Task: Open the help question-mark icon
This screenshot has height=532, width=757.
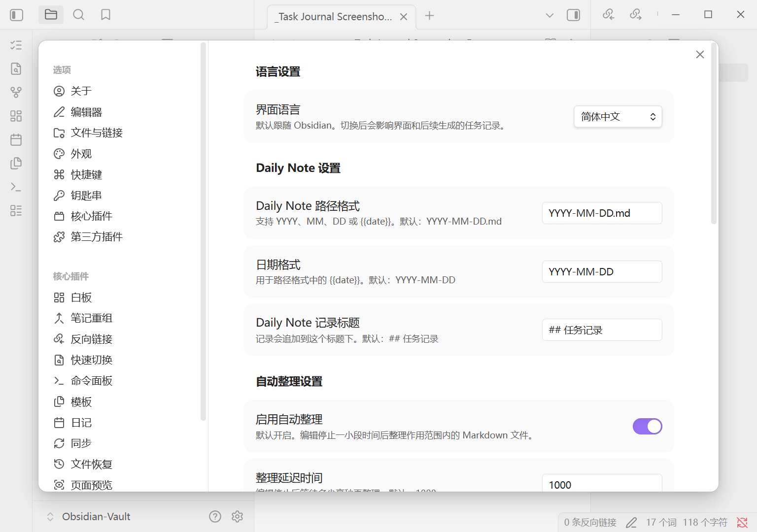Action: (x=215, y=516)
